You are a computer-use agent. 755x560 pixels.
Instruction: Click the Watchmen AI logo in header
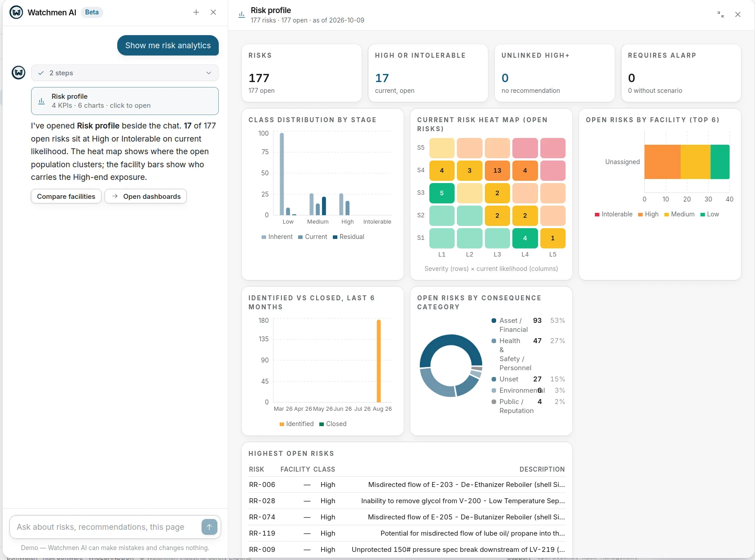click(x=17, y=12)
